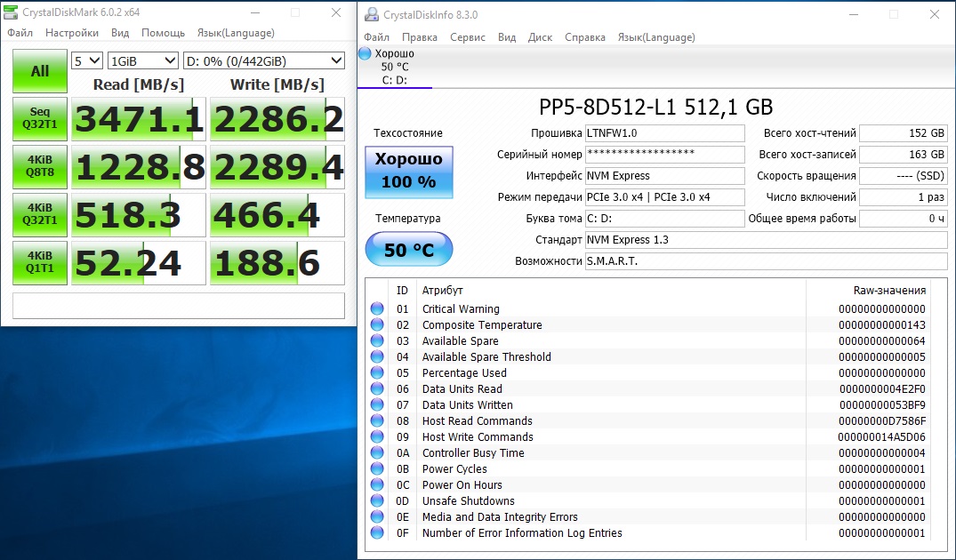
Task: Click Seq Q32T1 write result 2286.2
Action: coord(277,119)
